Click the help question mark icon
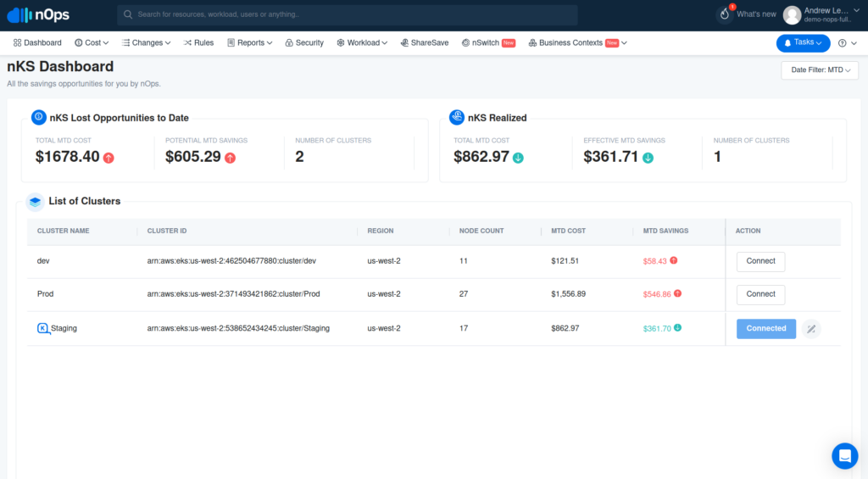868x479 pixels. (842, 43)
